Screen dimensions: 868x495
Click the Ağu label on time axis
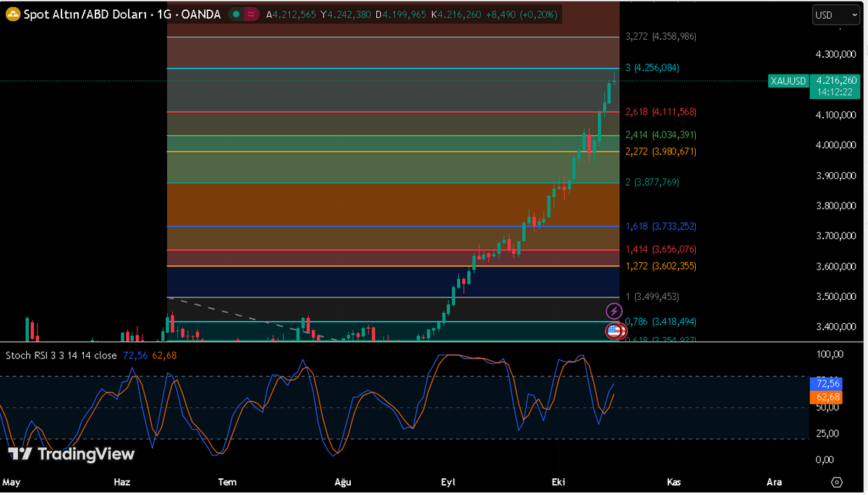click(342, 481)
